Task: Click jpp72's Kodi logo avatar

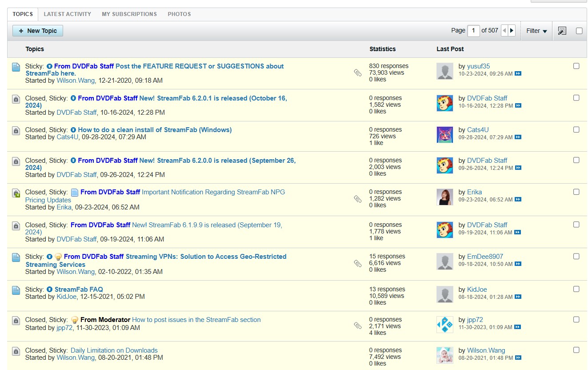Action: click(x=445, y=325)
